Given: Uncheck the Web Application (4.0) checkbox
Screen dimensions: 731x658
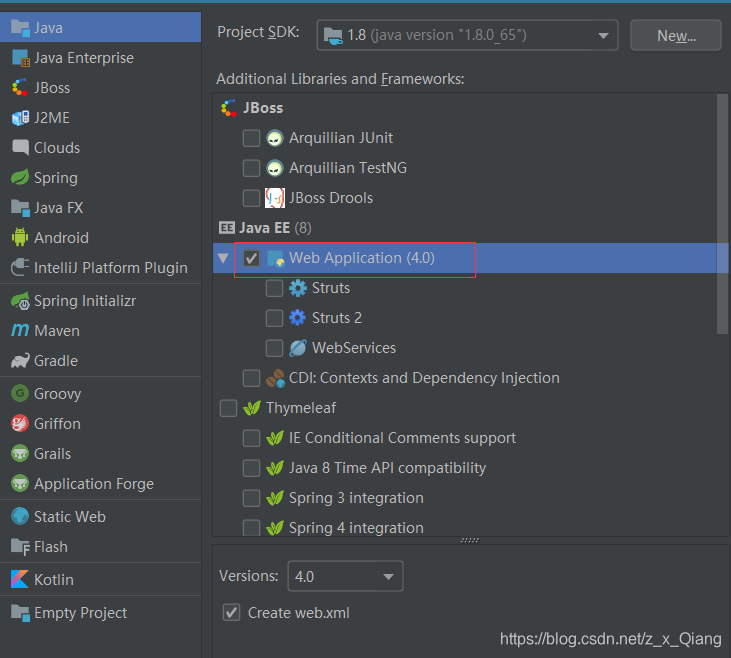Looking at the screenshot, I should pyautogui.click(x=251, y=258).
